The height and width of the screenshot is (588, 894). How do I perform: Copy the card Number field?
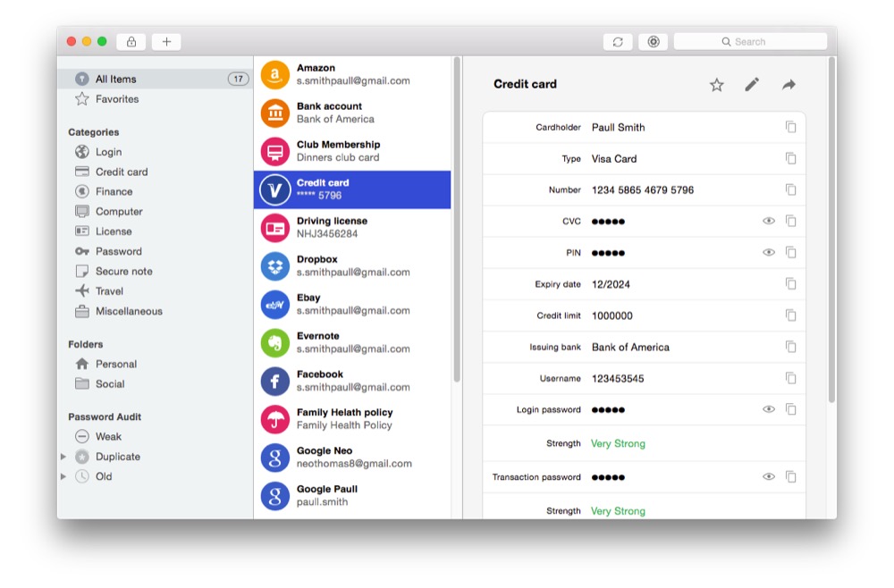[790, 189]
